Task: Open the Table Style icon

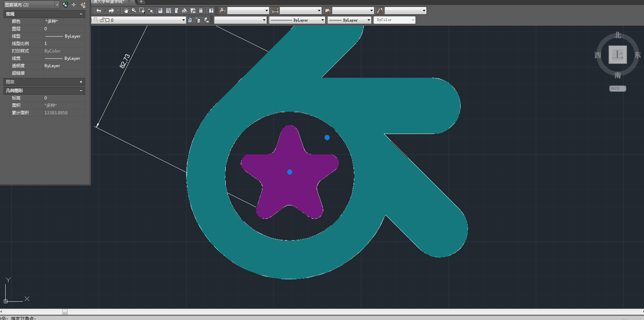Action: point(327,11)
